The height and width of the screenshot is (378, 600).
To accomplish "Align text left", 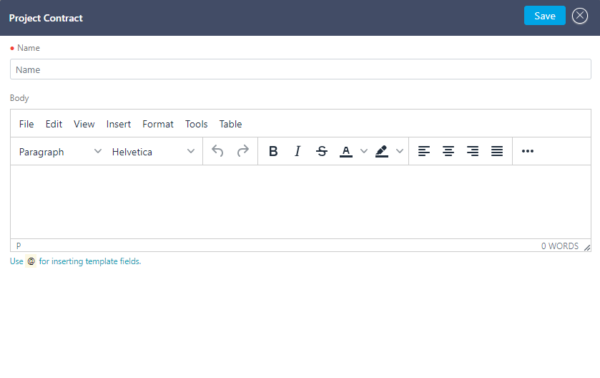I will point(424,151).
